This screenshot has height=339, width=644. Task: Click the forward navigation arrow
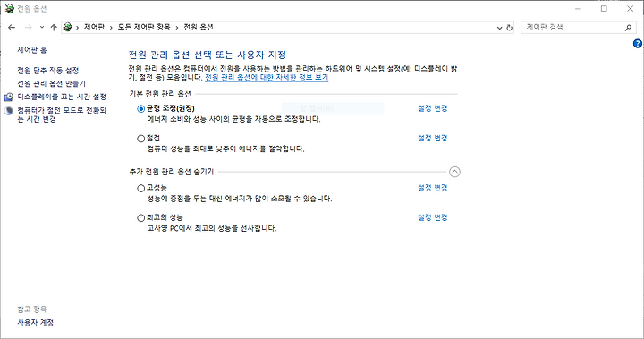[x=29, y=28]
